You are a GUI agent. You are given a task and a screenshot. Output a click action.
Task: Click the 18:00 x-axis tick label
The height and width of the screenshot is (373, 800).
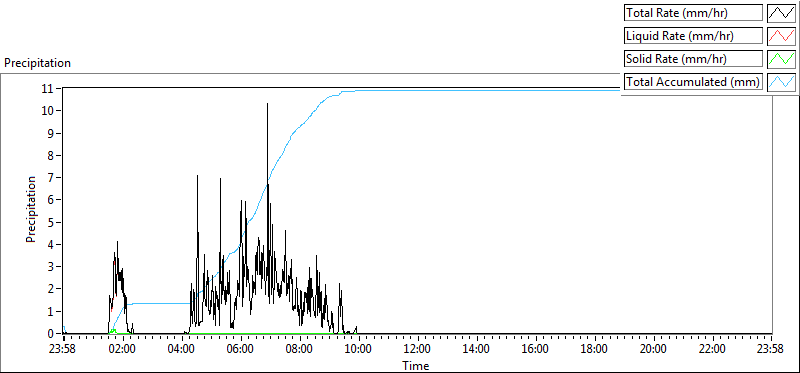(x=594, y=350)
